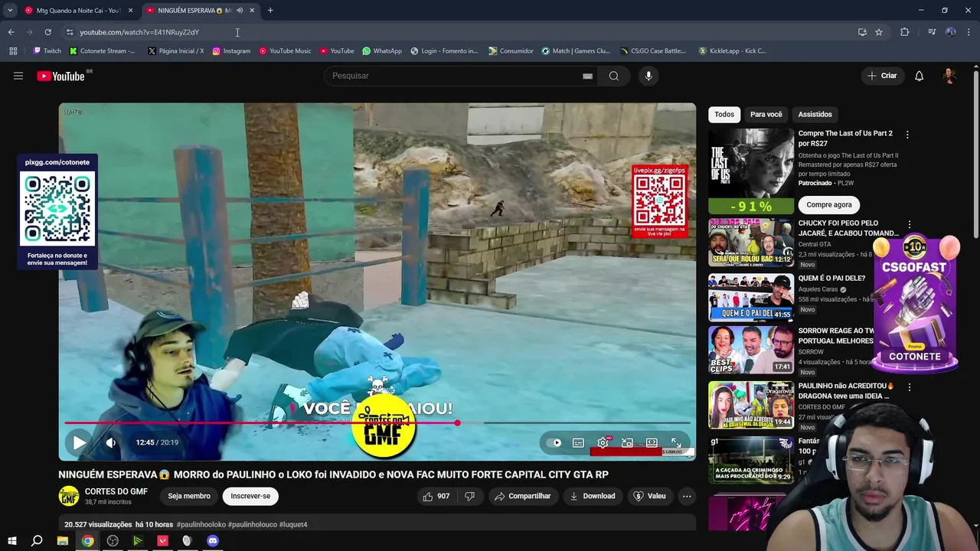This screenshot has height=551, width=980.
Task: Open the CORTES DO GMF channel name
Action: [116, 491]
